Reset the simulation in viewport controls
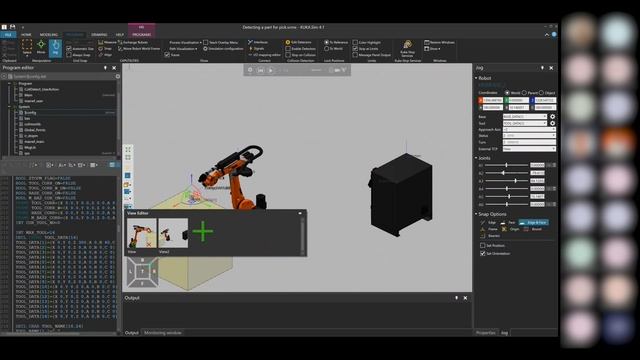Image resolution: width=640 pixels, height=360 pixels. click(x=260, y=70)
